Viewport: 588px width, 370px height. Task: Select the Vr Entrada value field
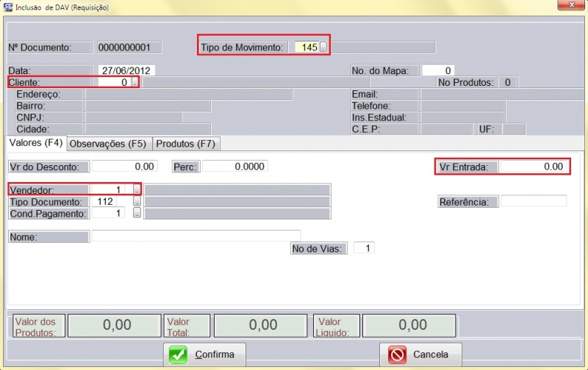coord(533,167)
